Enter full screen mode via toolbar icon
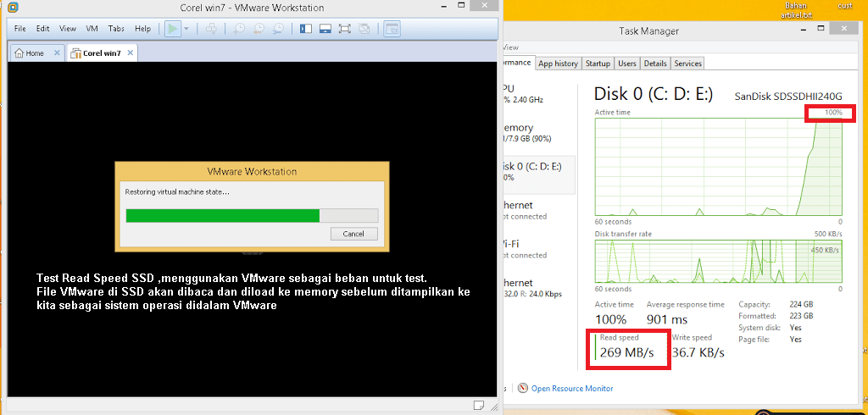 point(344,28)
